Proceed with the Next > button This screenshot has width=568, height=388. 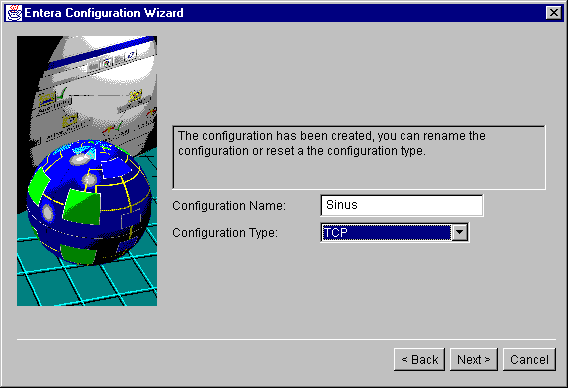tap(474, 360)
